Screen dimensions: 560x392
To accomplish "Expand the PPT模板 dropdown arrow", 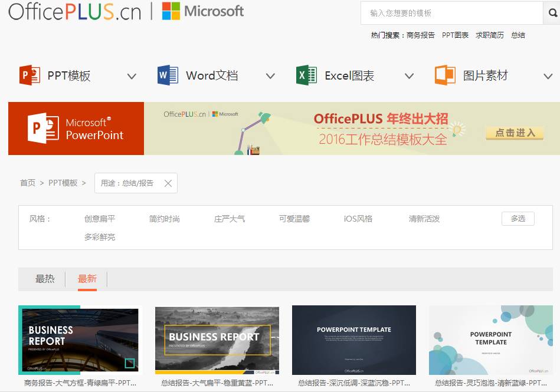I will [132, 76].
